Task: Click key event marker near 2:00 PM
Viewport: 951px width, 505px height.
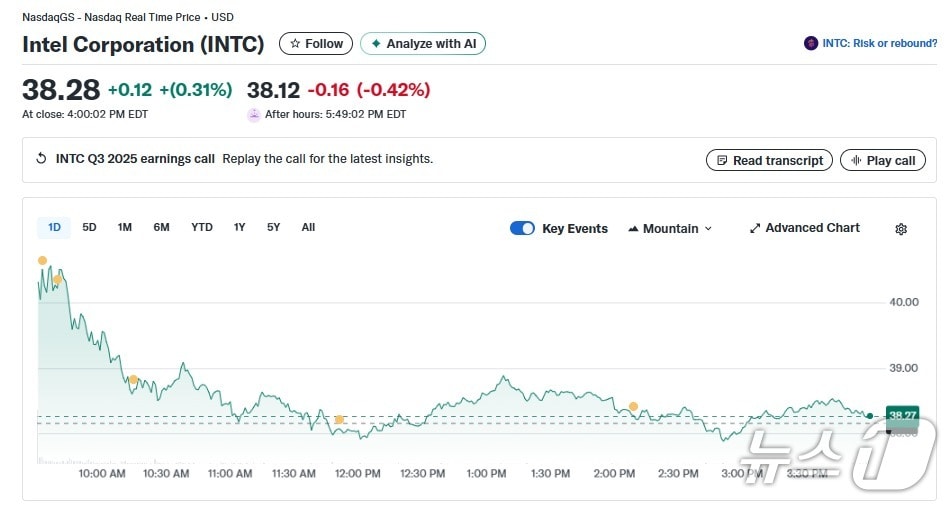Action: coord(633,406)
